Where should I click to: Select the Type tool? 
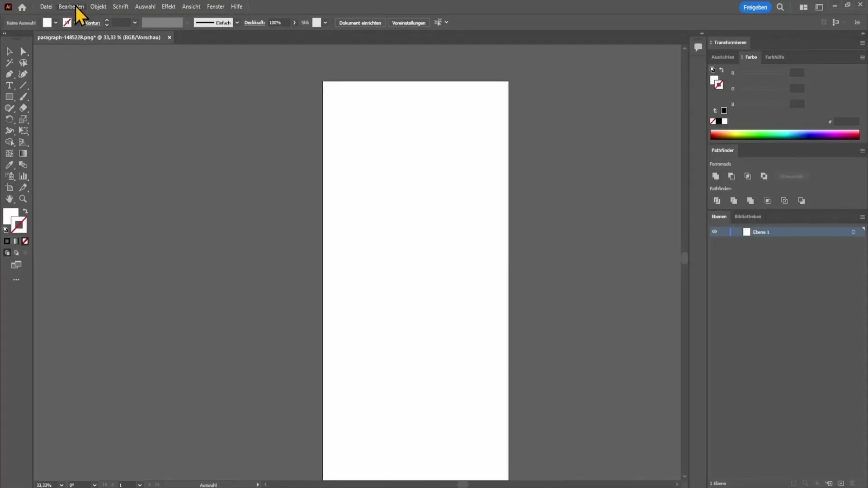point(9,85)
